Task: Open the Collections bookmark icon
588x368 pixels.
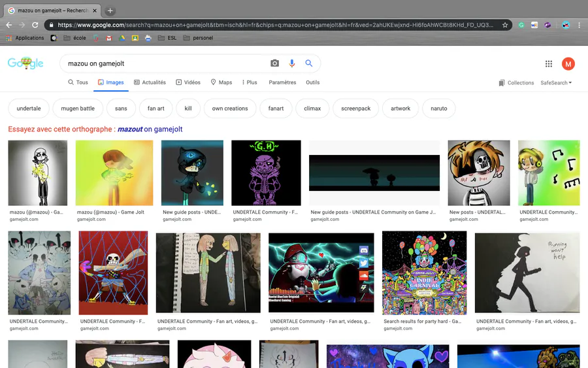Action: [x=501, y=83]
